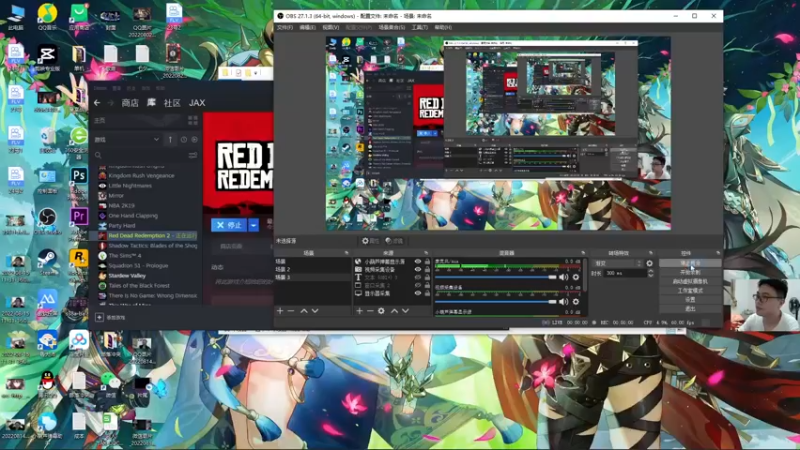Screen dimensions: 800x450
Task: Move scene down with arrow in Scenes dock
Action: point(315,311)
